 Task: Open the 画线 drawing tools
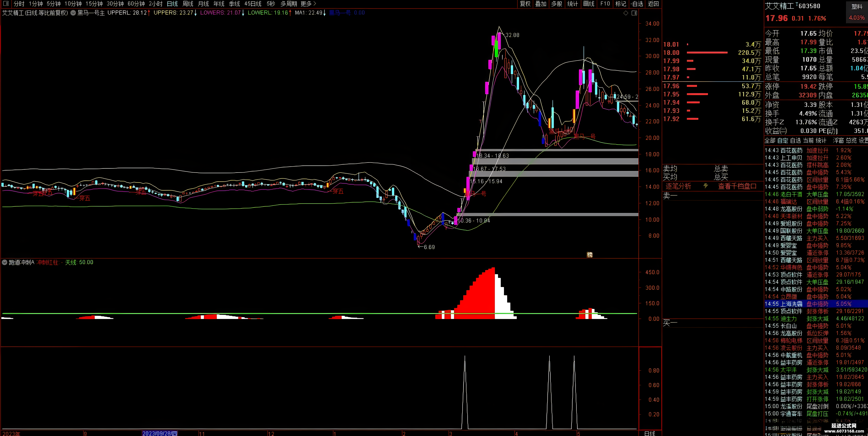pos(589,4)
